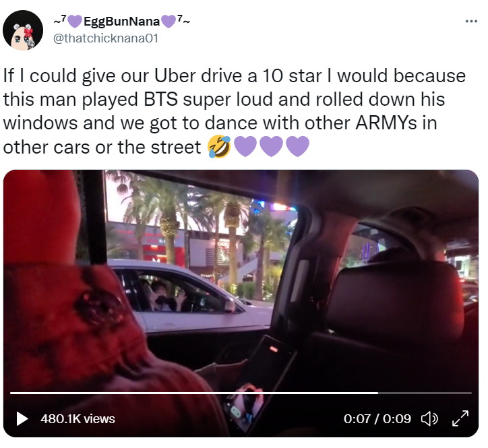488x448 pixels.
Task: Click the playhead at the current video position
Action: pyautogui.click(x=378, y=393)
